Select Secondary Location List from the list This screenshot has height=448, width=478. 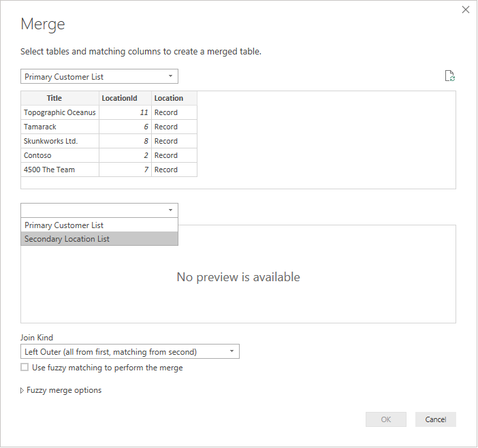(99, 239)
